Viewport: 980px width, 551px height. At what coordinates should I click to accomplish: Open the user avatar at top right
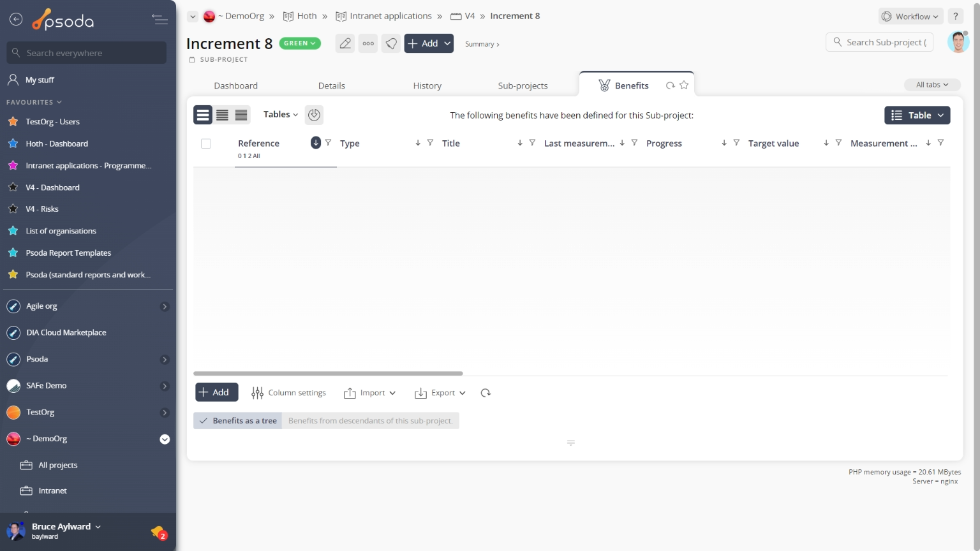pyautogui.click(x=958, y=42)
